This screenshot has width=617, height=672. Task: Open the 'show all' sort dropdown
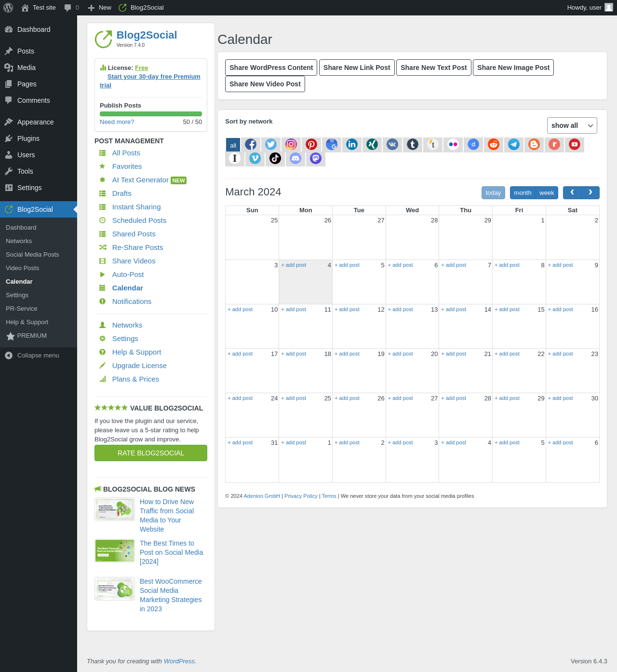coord(572,125)
